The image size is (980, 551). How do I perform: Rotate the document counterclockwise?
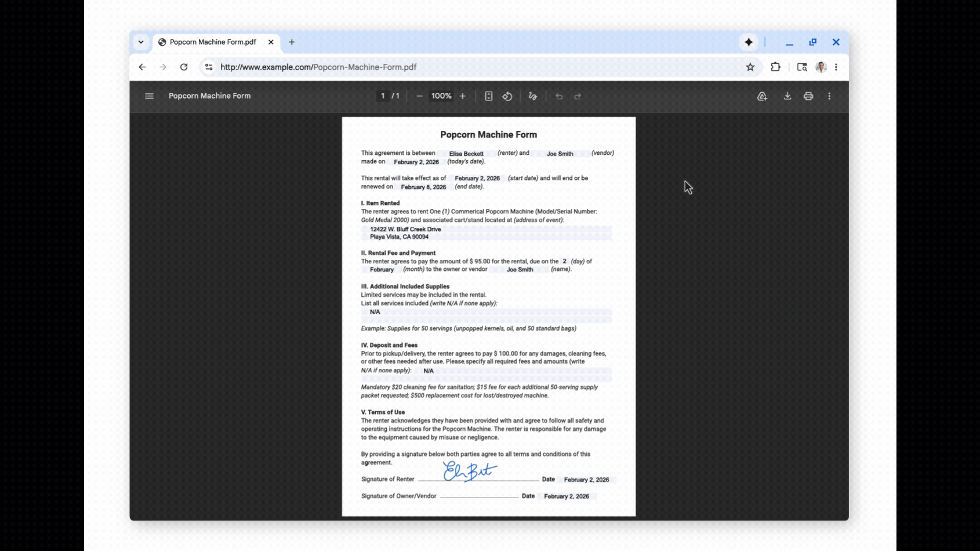(507, 96)
